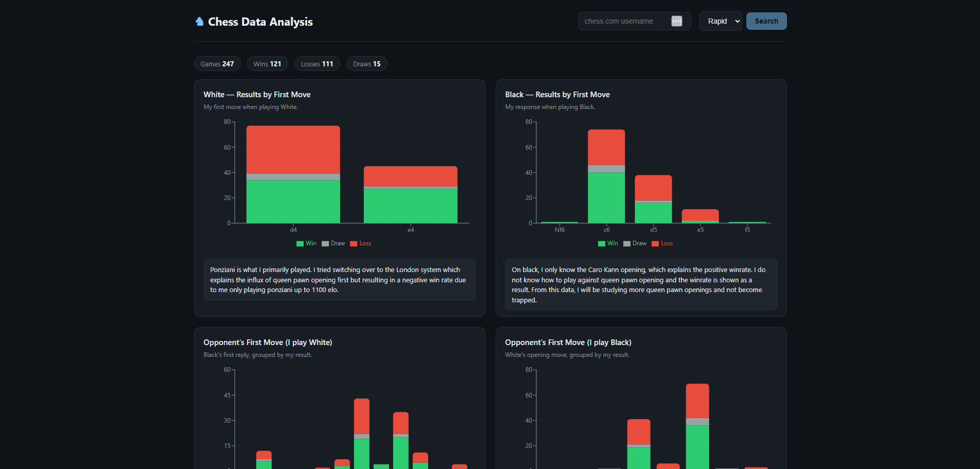The image size is (980, 469).
Task: Hide Win series in Black first-move chart
Action: (608, 243)
